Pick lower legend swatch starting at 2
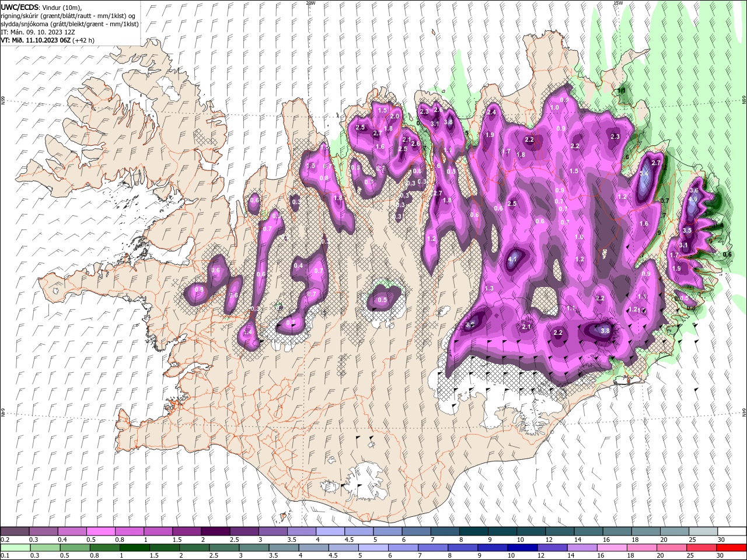Screen dimensions: 747x560 coord(194,548)
